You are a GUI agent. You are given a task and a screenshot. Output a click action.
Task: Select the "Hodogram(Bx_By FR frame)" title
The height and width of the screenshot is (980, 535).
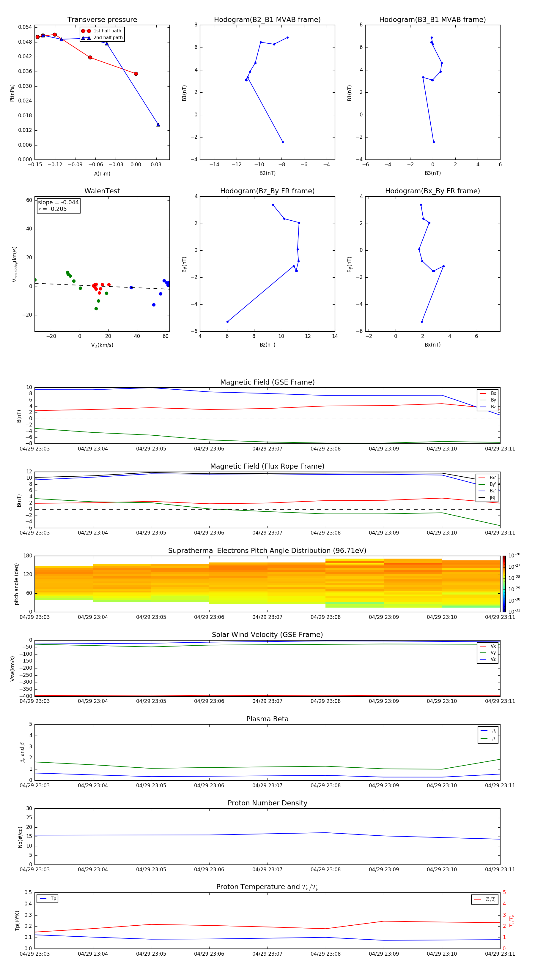pyautogui.click(x=432, y=191)
